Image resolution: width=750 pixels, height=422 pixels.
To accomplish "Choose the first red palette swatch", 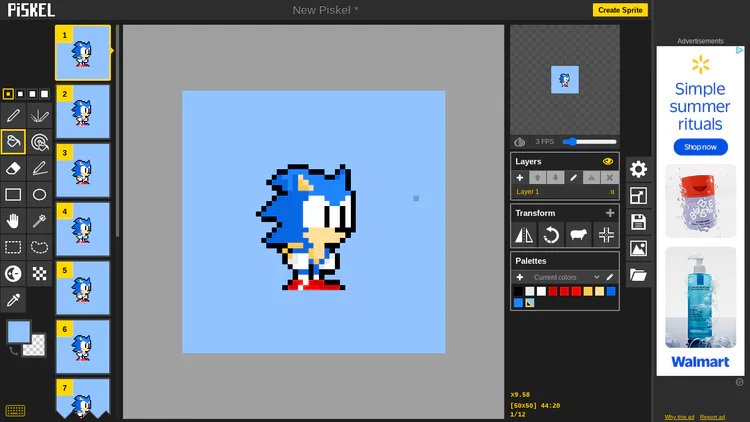I will 553,291.
